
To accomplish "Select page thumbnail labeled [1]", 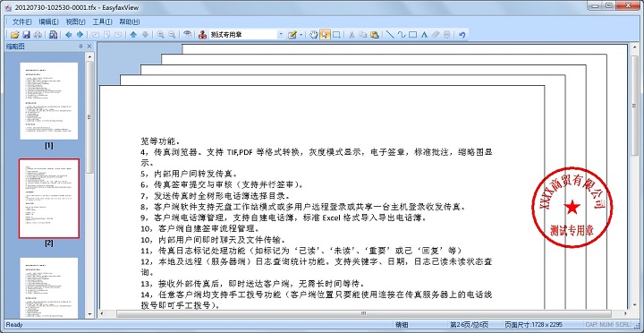I will [49, 101].
